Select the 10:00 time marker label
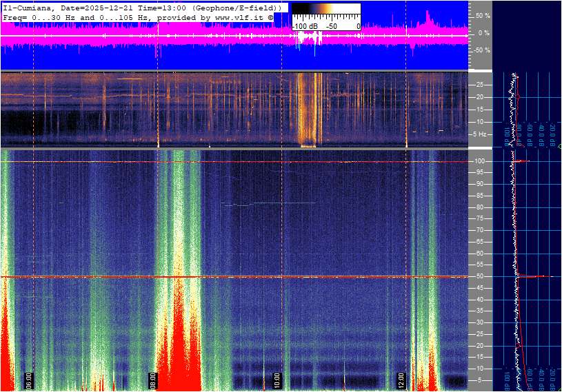Viewport: 562px width, 392px height. coord(277,380)
